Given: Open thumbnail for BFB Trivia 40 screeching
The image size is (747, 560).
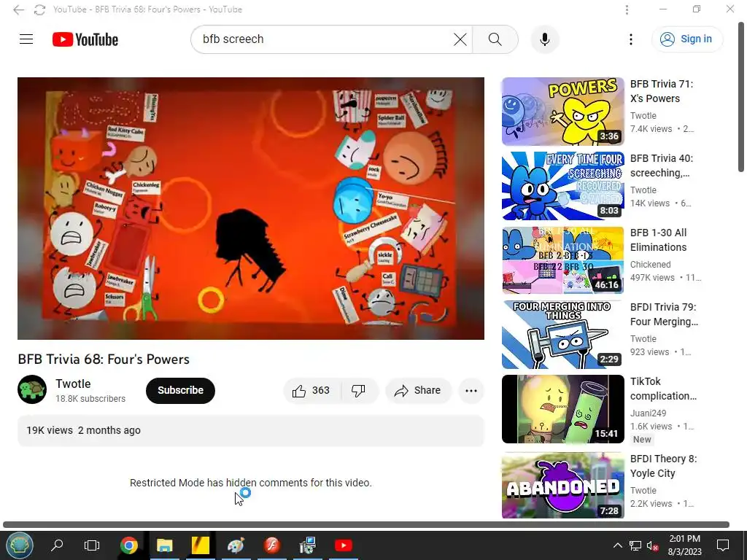Looking at the screenshot, I should [x=562, y=186].
